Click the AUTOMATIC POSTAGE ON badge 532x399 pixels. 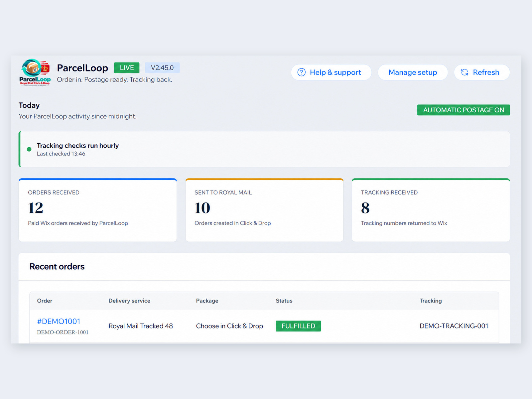click(x=464, y=110)
